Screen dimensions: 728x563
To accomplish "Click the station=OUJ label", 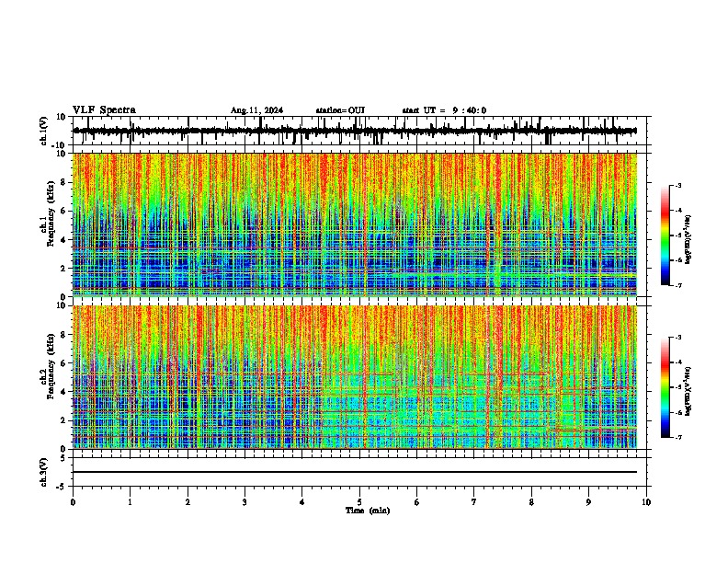I will tap(340, 110).
